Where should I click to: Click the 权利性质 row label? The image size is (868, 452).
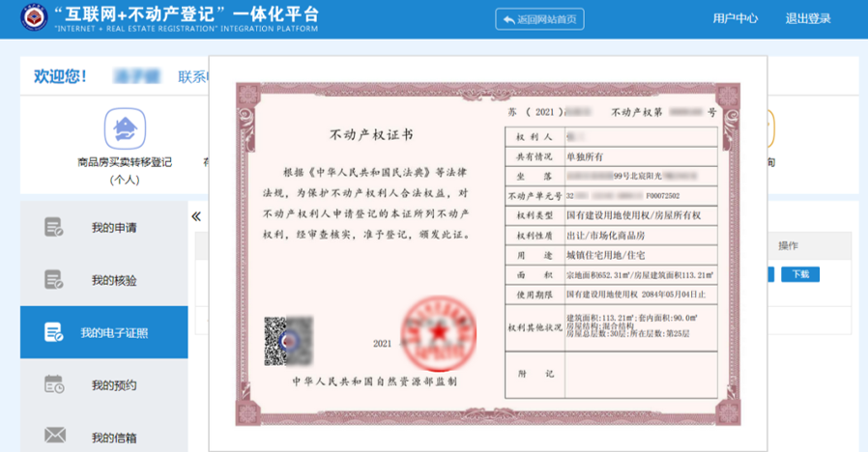[535, 235]
